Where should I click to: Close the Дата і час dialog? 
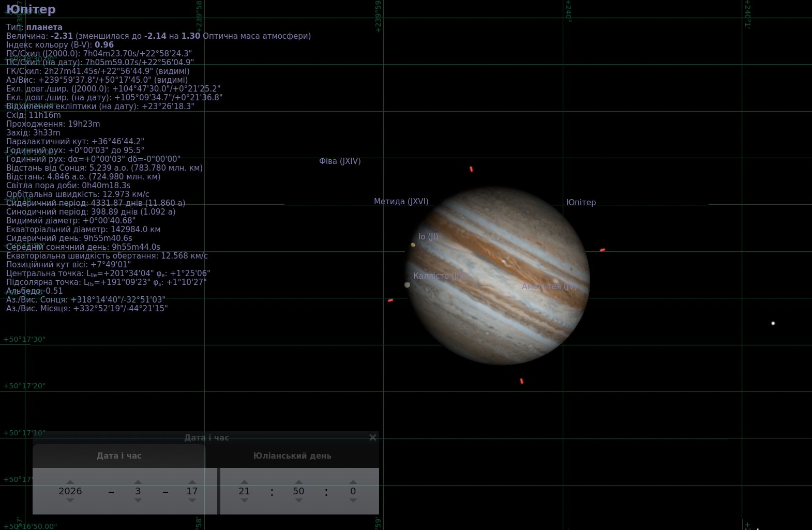point(373,437)
